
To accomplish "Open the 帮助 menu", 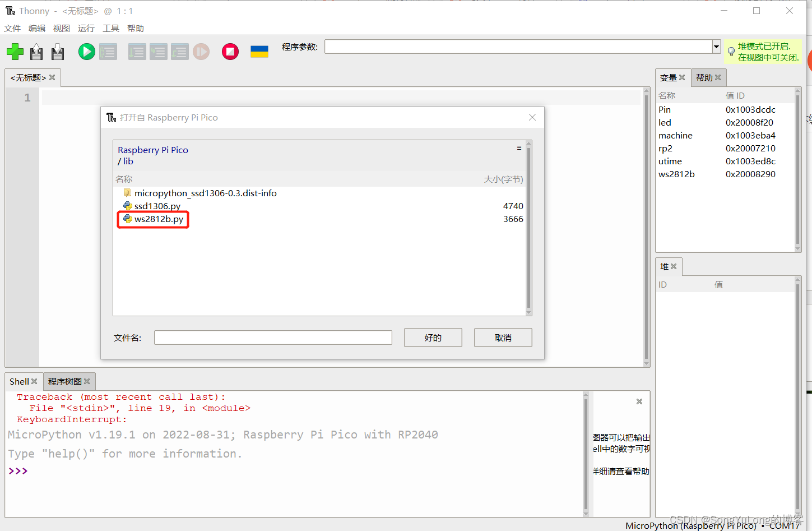I will 136,28.
